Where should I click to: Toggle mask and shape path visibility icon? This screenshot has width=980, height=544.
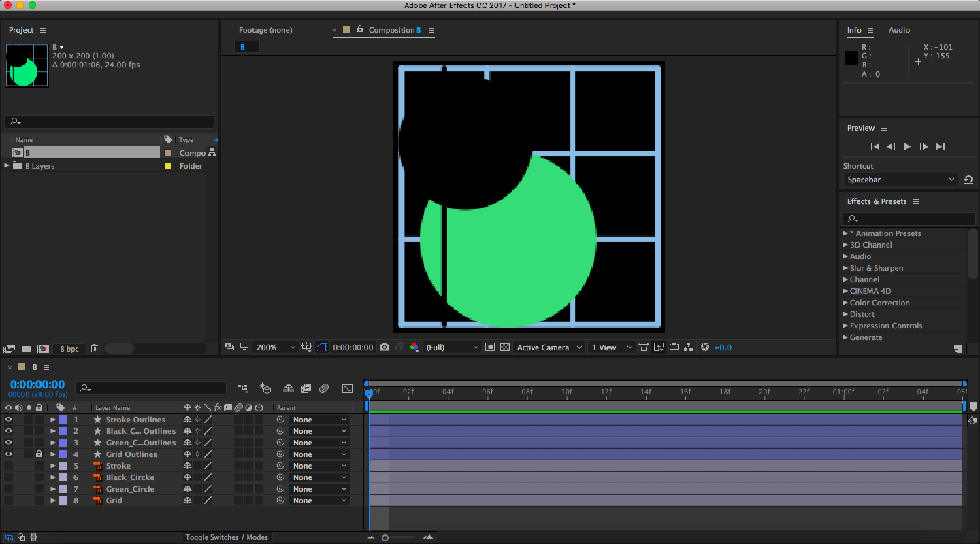click(322, 347)
